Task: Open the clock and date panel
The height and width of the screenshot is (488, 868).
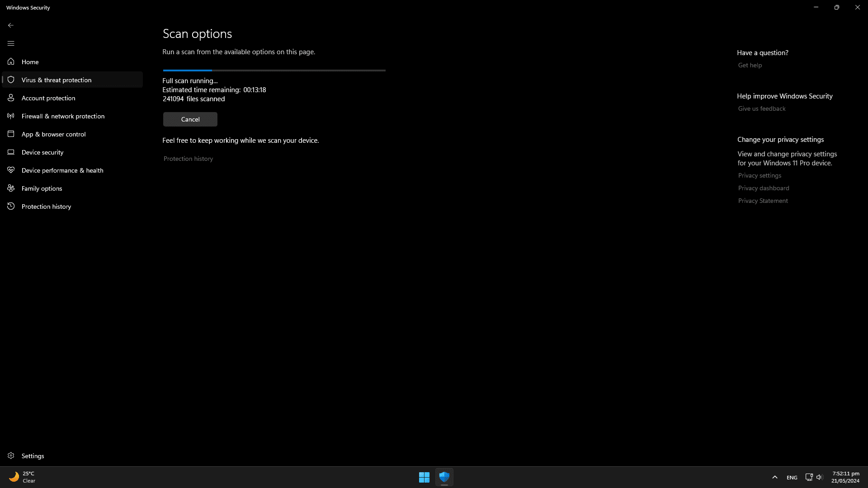Action: tap(845, 477)
